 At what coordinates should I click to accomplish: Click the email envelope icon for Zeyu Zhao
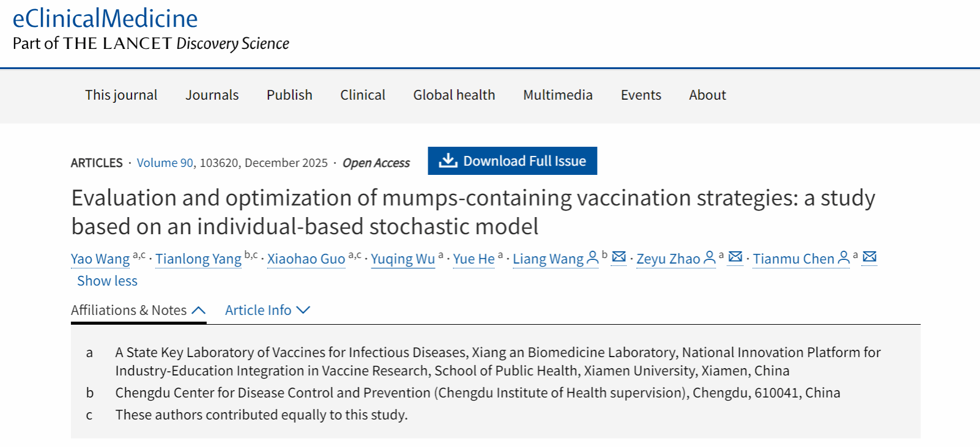click(735, 257)
